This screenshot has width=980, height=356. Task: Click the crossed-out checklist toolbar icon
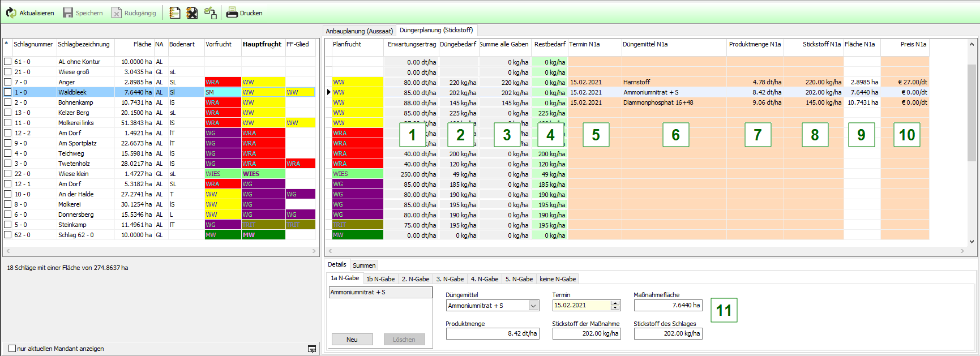192,13
